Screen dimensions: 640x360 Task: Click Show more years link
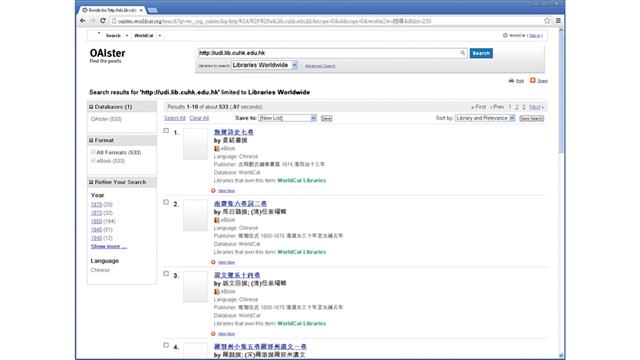[109, 247]
